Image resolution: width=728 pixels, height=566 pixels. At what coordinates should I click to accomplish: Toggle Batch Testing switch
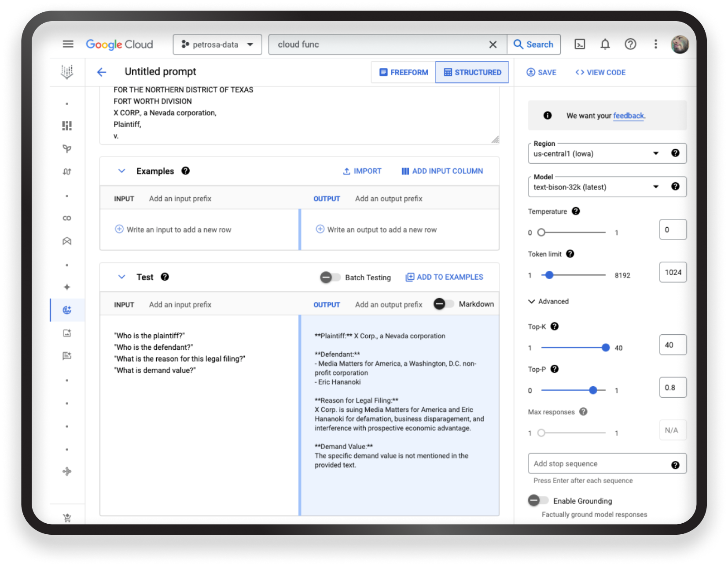(x=330, y=277)
